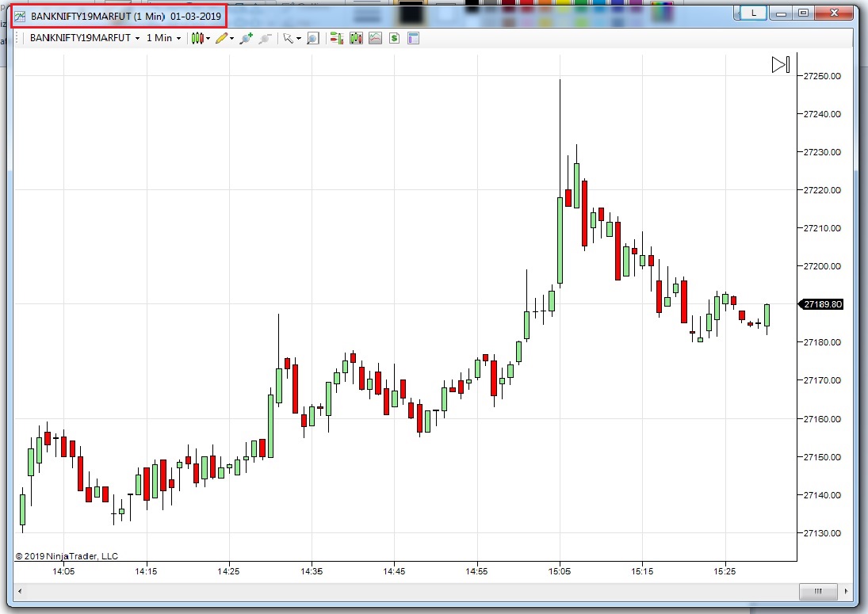Click the 14:35 time axis label

coord(312,571)
